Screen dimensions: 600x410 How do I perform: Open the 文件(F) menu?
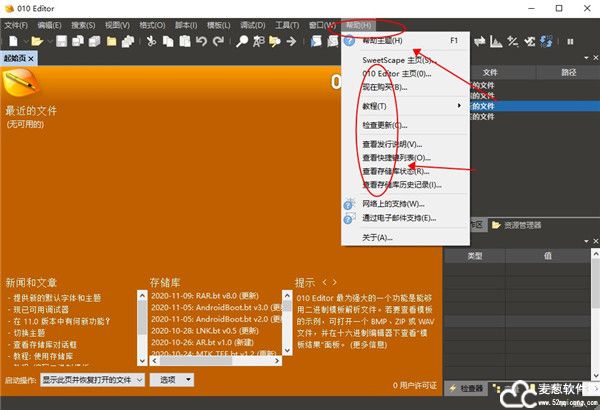coord(16,26)
